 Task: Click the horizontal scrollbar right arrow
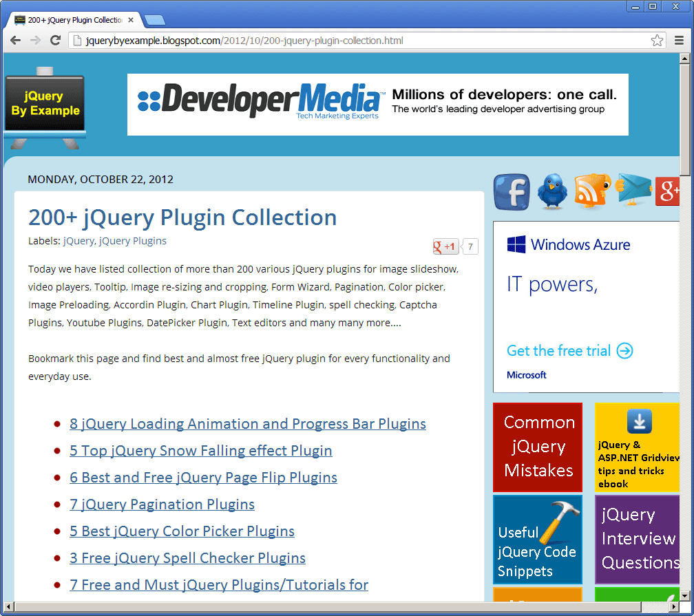pyautogui.click(x=674, y=606)
